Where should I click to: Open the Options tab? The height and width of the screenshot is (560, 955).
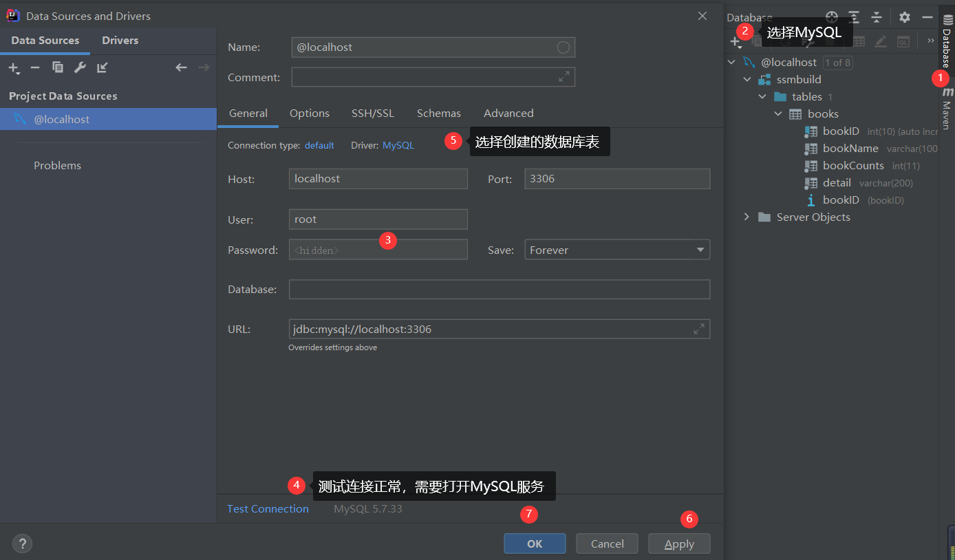[x=310, y=114]
